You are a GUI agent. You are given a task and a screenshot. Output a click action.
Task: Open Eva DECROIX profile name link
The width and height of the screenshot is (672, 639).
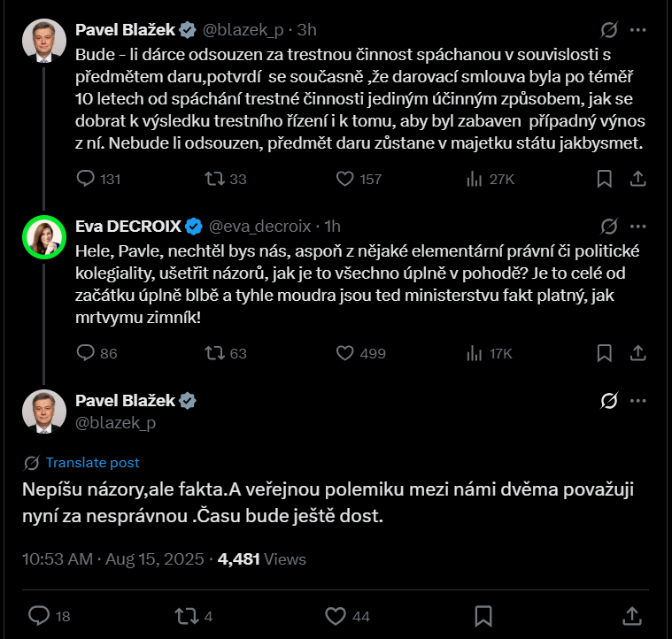[127, 226]
